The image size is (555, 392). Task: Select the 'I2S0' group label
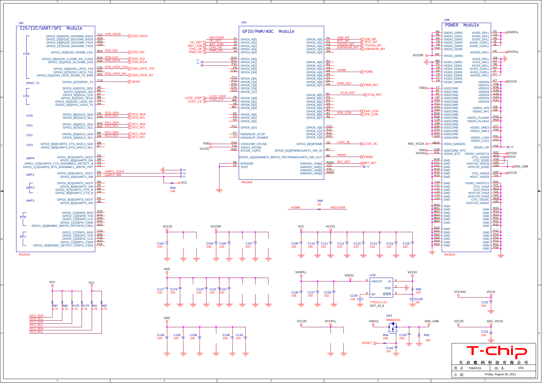point(26,54)
